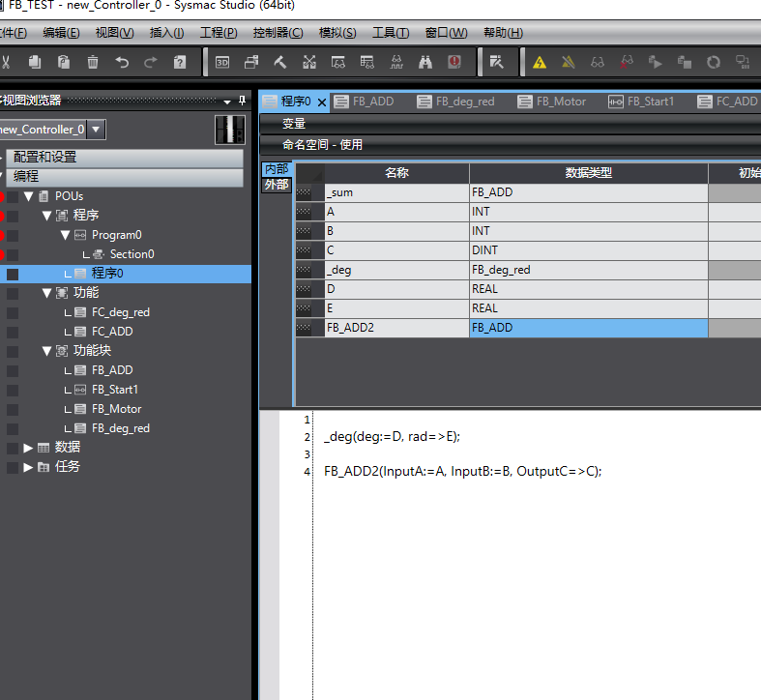Select the 外部 external variables tab
The image size is (761, 700).
point(277,185)
